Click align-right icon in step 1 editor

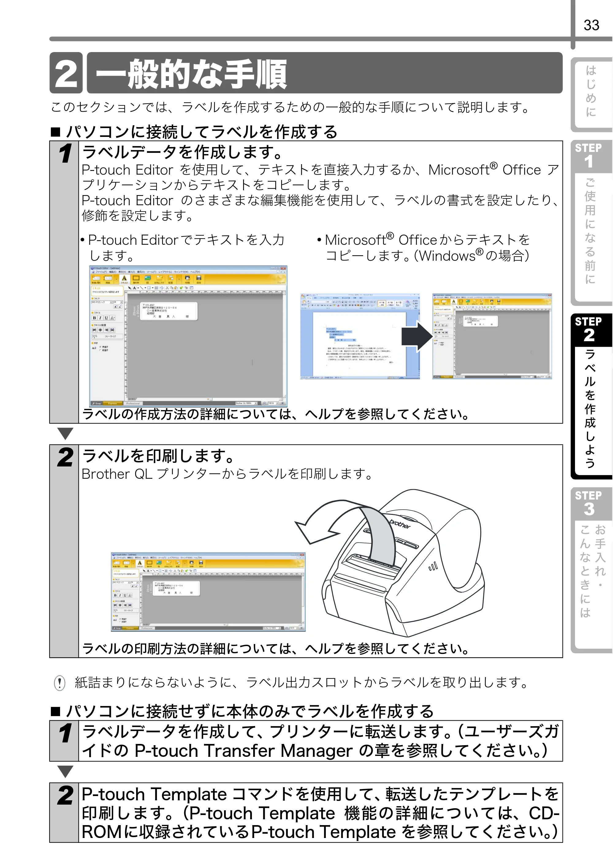[x=106, y=330]
